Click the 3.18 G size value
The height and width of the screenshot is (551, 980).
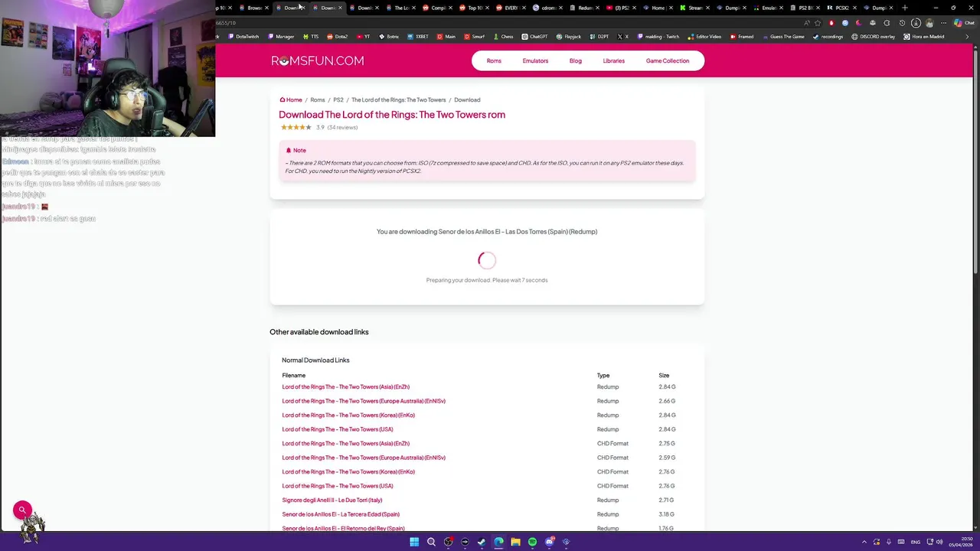(666, 514)
